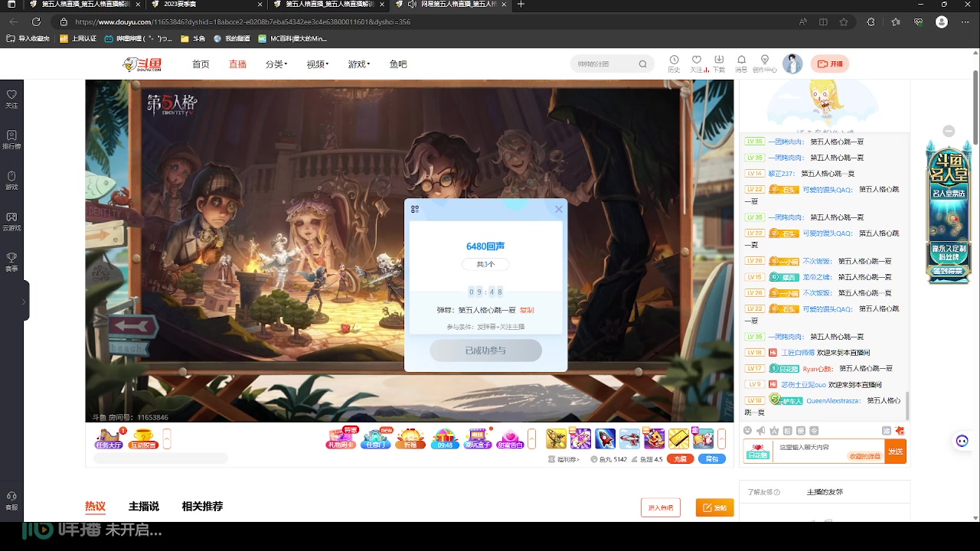Image resolution: width=980 pixels, height=551 pixels.
Task: Send the airplane gift
Action: click(629, 439)
